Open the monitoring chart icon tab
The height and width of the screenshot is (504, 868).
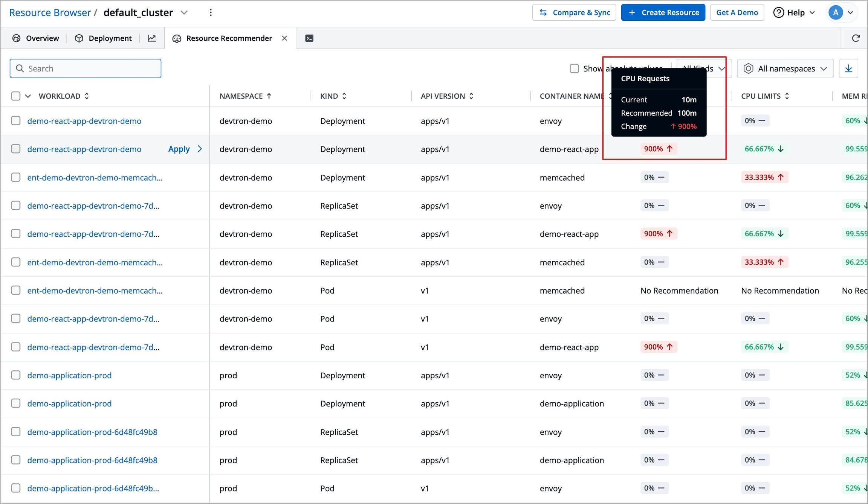tap(152, 38)
